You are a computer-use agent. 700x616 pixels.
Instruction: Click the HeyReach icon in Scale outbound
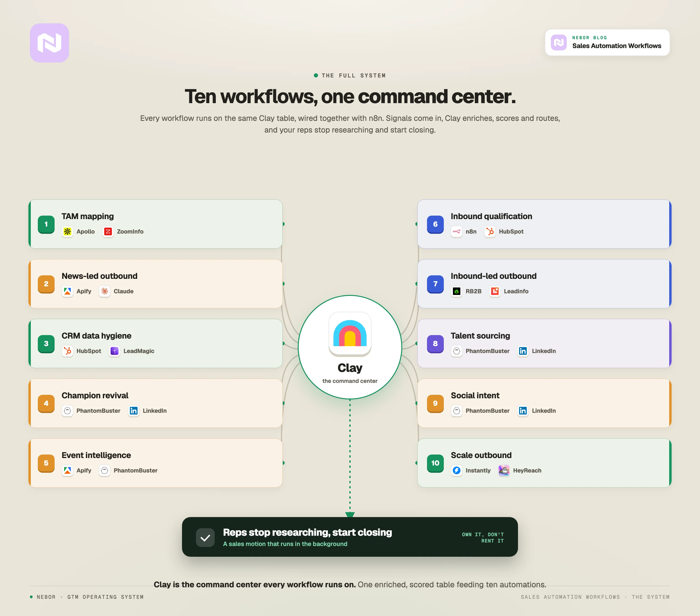pos(504,471)
